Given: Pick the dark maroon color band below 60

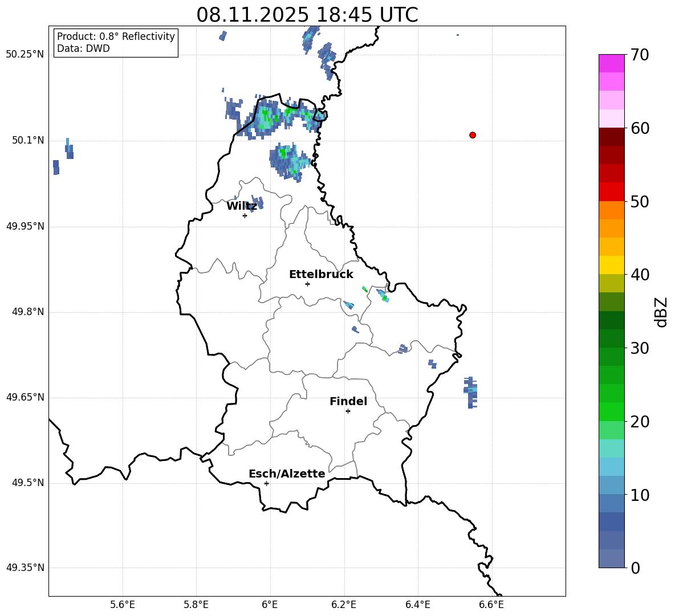Looking at the screenshot, I should click(611, 137).
